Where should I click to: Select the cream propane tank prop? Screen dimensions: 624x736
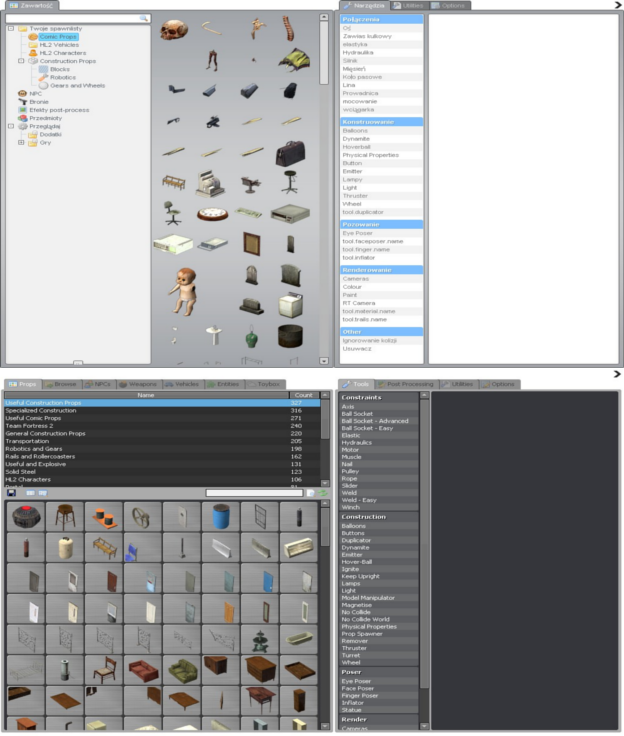(65, 547)
